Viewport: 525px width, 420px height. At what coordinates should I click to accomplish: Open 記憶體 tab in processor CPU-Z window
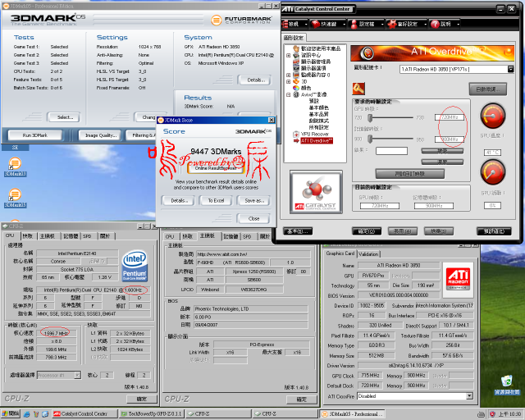click(71, 236)
